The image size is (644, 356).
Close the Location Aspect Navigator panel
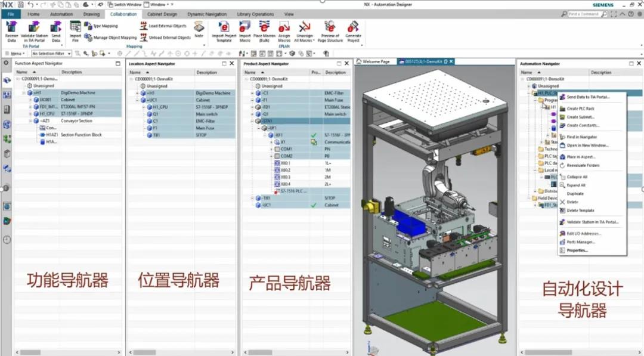(x=231, y=64)
